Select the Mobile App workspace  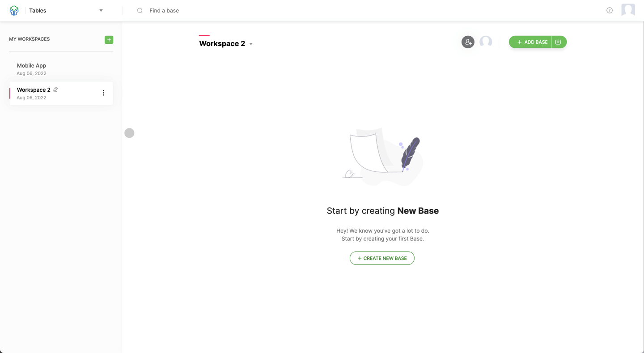click(61, 69)
